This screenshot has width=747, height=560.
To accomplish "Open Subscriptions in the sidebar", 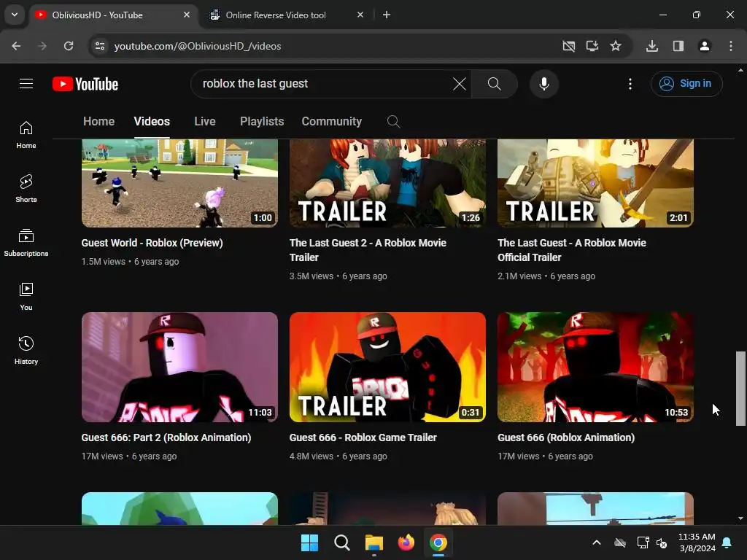I will tap(26, 243).
